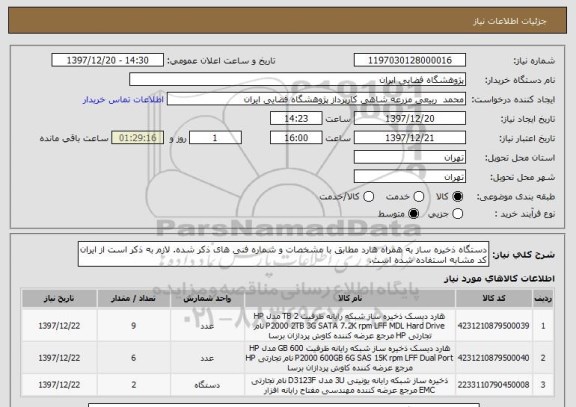576x407 pixels.
Task: Click the نام کالا column header
Action: tap(350, 298)
